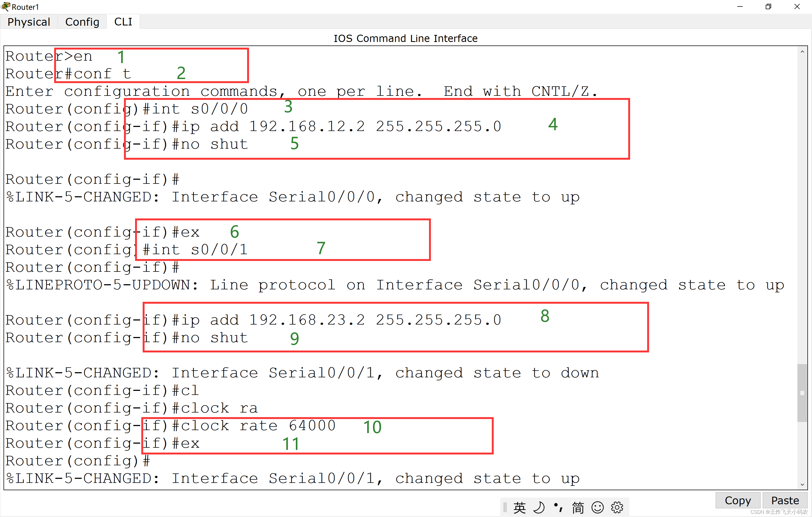Open IME settings gear icon
The image size is (812, 517).
[617, 507]
